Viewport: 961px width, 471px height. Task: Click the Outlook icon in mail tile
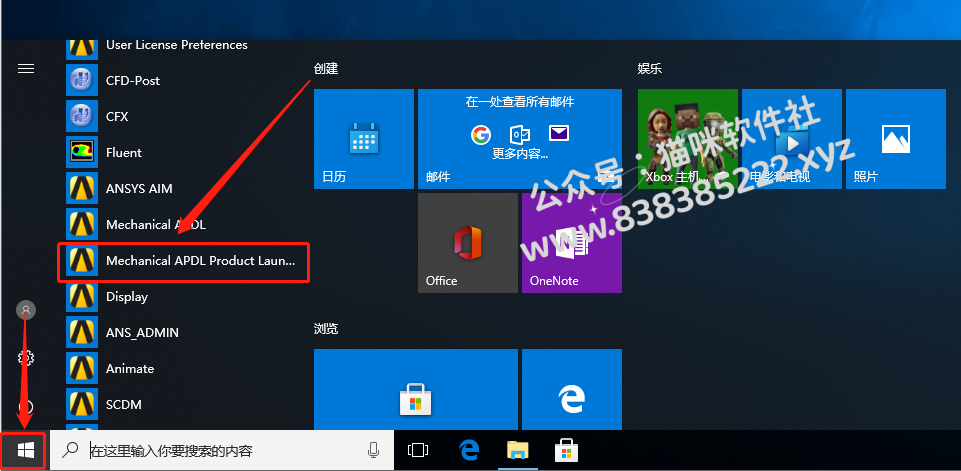point(520,134)
